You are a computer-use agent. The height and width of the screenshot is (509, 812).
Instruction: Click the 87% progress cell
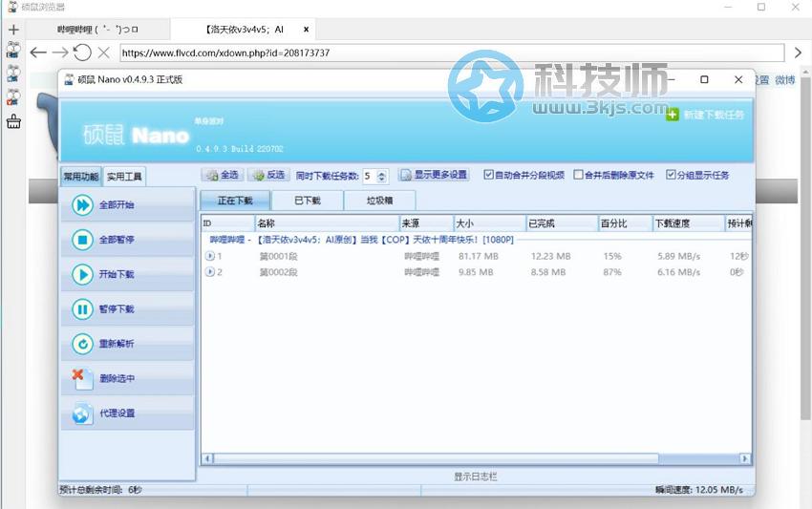coord(612,272)
